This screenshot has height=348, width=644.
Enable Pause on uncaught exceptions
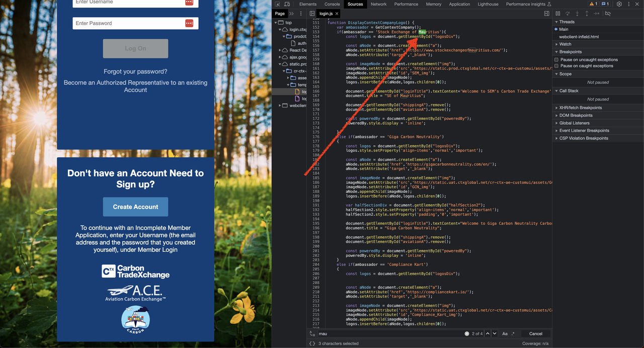click(556, 59)
